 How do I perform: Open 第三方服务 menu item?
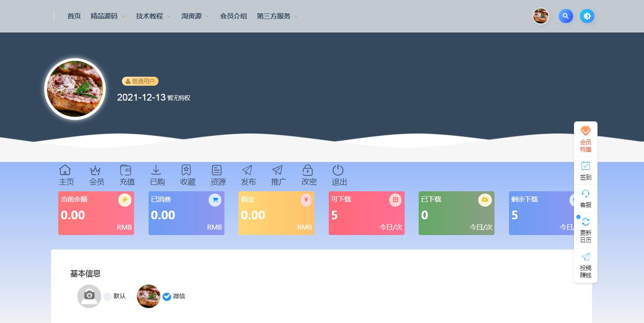tap(274, 16)
